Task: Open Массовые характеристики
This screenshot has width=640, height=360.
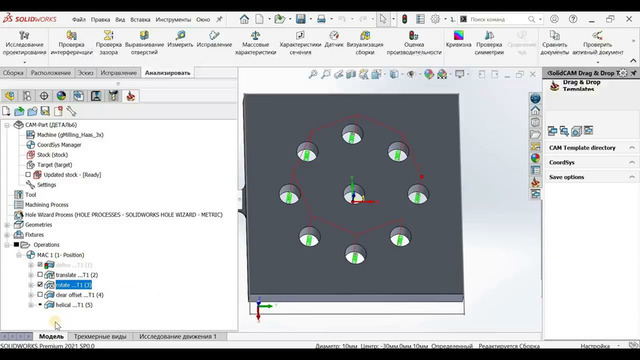Action: pos(256,42)
